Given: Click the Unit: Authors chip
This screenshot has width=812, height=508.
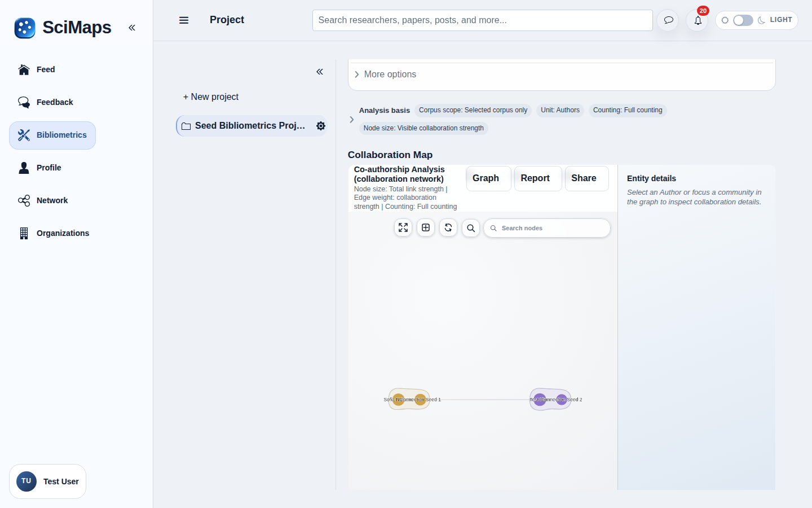Looking at the screenshot, I should click(560, 110).
